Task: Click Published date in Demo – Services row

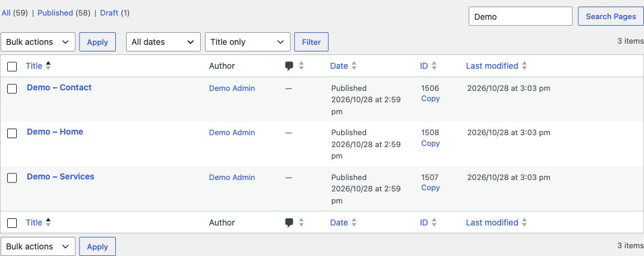Action: coord(366,189)
